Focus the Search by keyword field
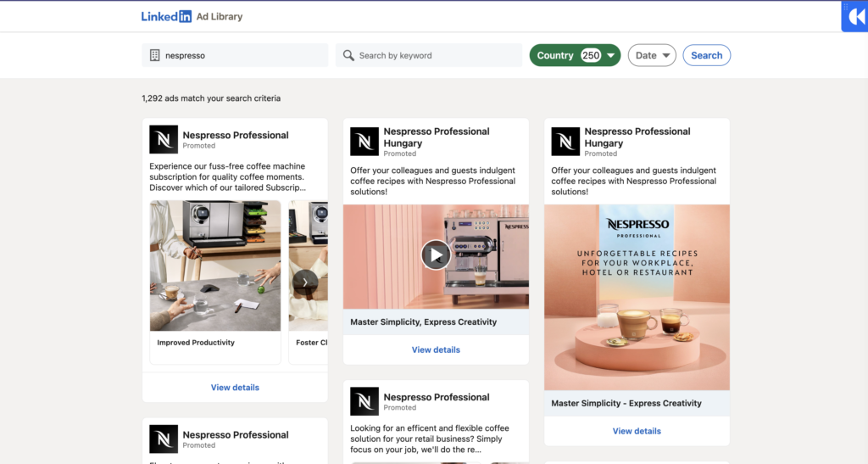Image resolution: width=868 pixels, height=464 pixels. [428, 55]
